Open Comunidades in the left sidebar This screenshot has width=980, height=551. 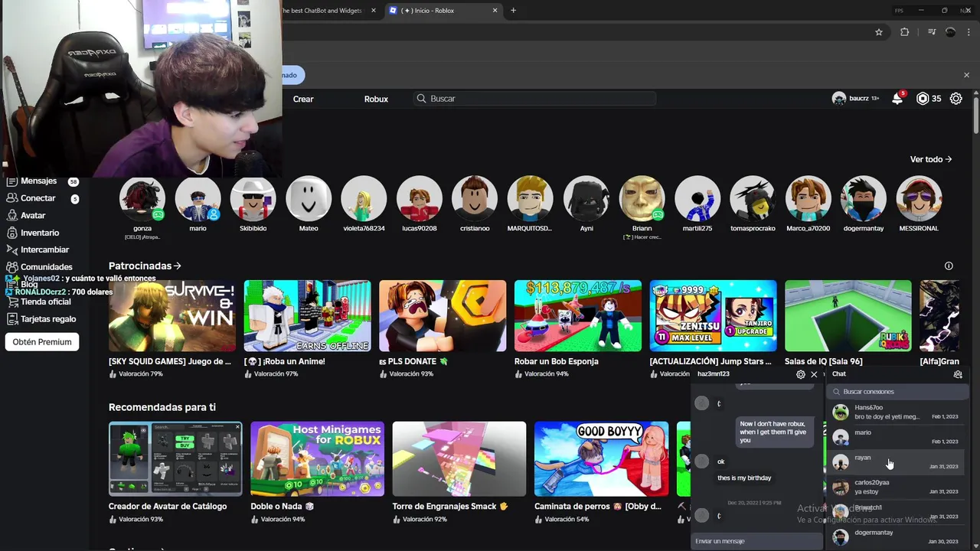(x=46, y=267)
